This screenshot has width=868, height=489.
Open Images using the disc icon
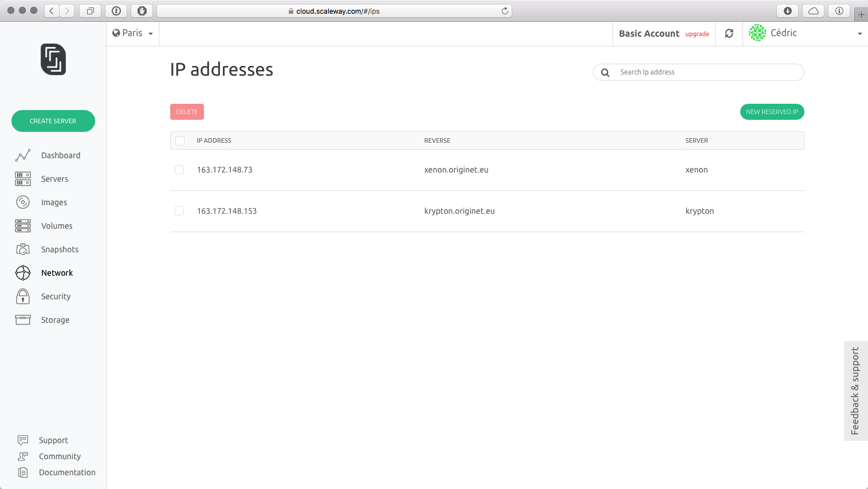pyautogui.click(x=23, y=202)
